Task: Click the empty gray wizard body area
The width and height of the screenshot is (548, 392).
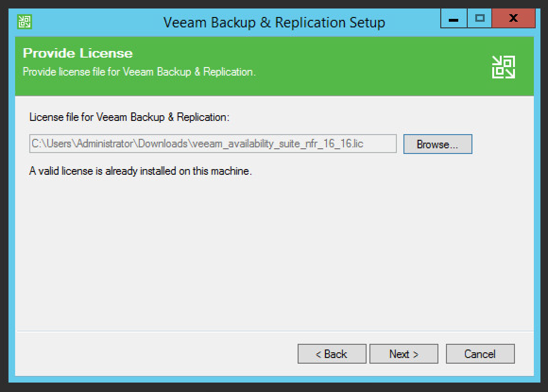Action: (x=274, y=250)
